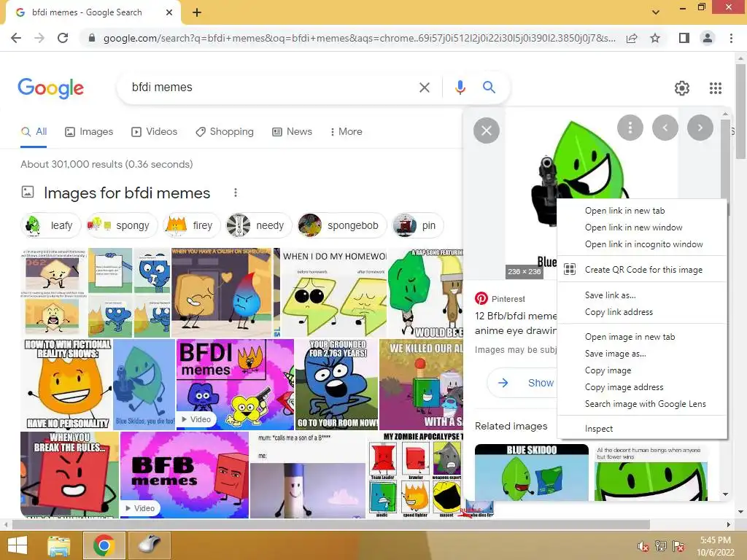Reload the current page

tap(63, 38)
